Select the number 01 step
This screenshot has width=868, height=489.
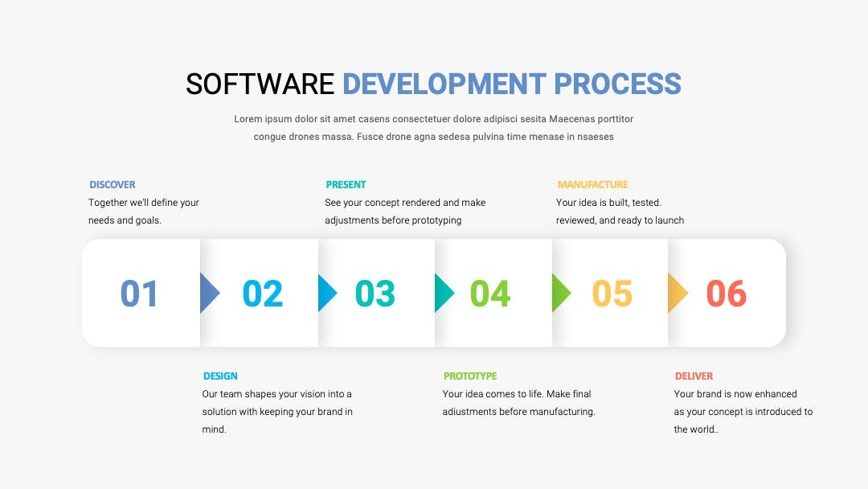point(139,294)
